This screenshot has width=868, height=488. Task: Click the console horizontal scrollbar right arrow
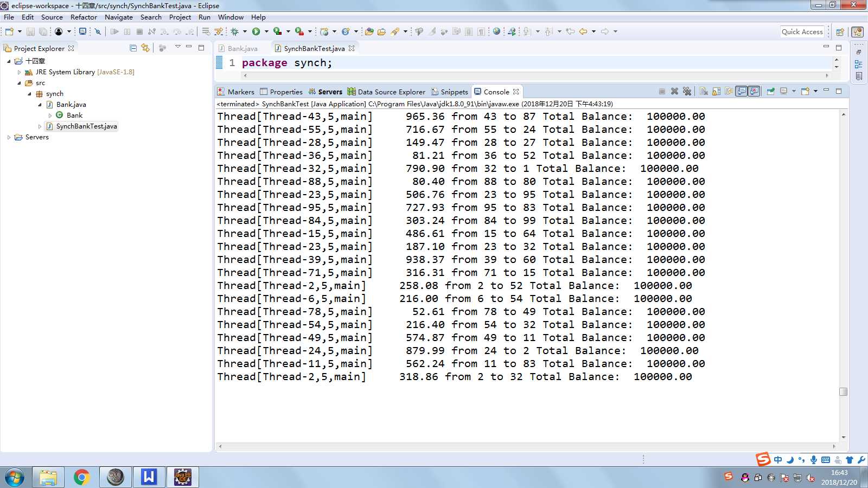pos(834,446)
